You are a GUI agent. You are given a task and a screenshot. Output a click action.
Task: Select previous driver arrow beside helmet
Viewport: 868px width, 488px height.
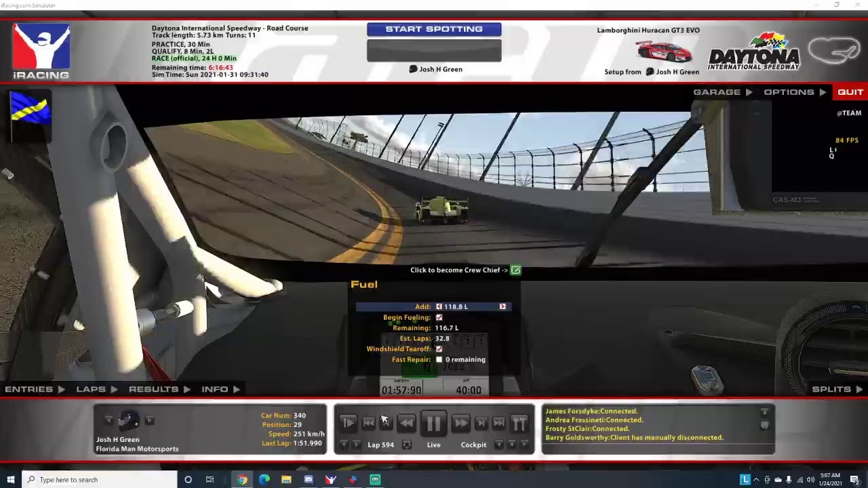108,421
